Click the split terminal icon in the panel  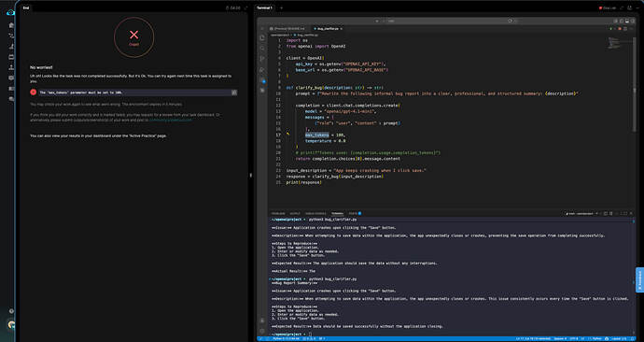coord(606,213)
